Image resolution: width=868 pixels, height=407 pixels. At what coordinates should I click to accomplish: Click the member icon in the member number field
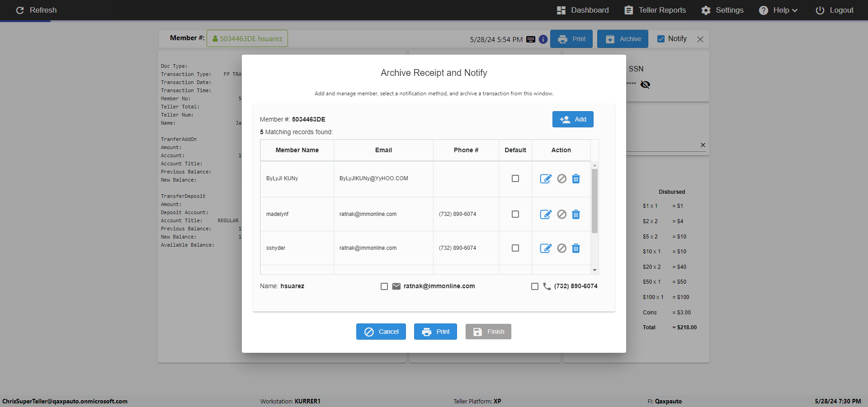click(215, 39)
